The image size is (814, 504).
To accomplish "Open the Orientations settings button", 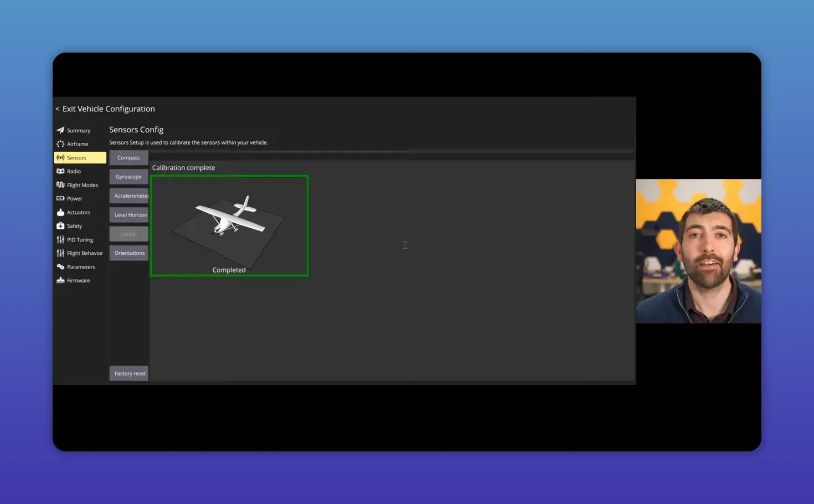I will (129, 253).
